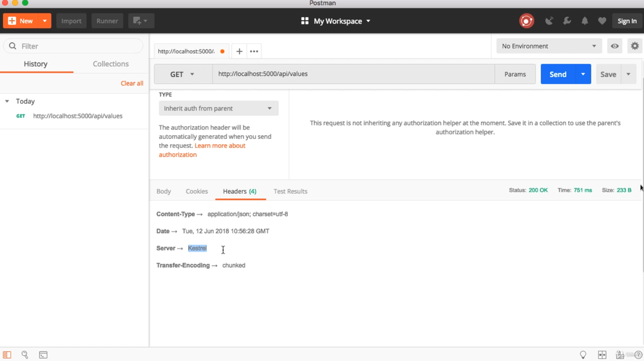Open the wrench settings icon
Viewport: 644px width, 361px height.
point(567,21)
